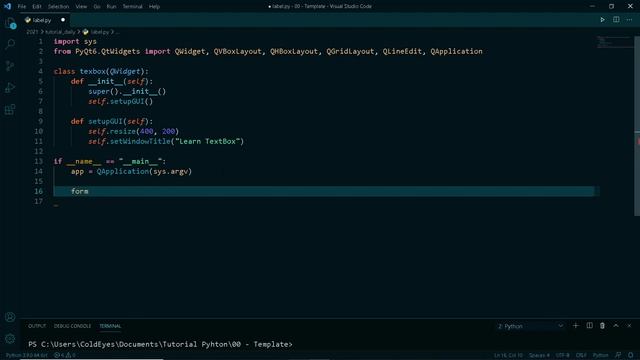Open the Accounts menu icon
This screenshot has height=360, width=640.
point(10,317)
